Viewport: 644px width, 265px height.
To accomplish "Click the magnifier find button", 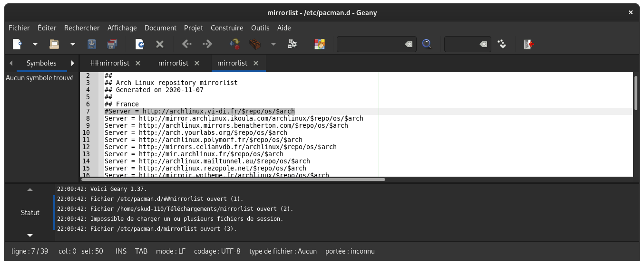I will point(427,44).
